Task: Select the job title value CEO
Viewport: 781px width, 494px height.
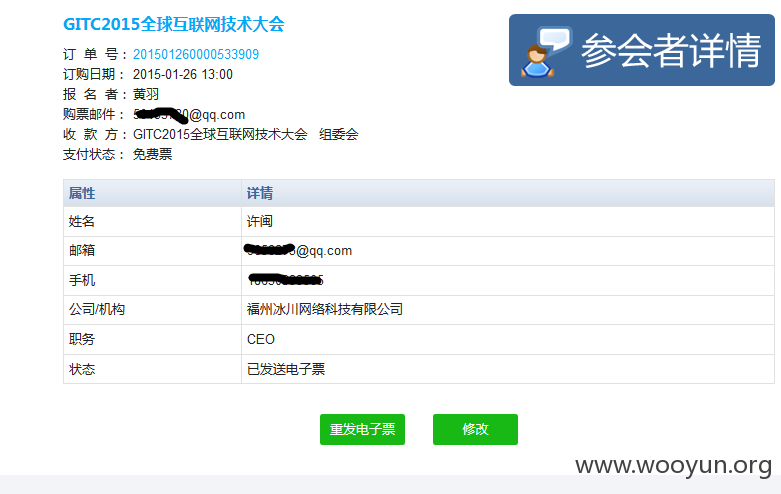Action: click(x=260, y=339)
